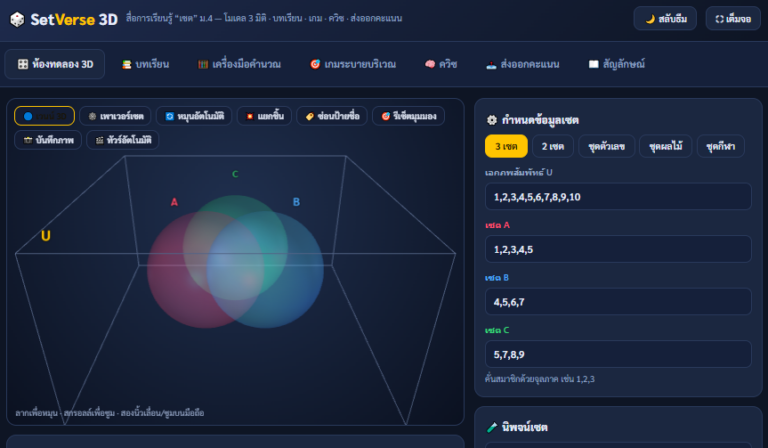Click the gear icon beside กำหนดข้อมูลเซต
The height and width of the screenshot is (448, 768).
tap(491, 120)
